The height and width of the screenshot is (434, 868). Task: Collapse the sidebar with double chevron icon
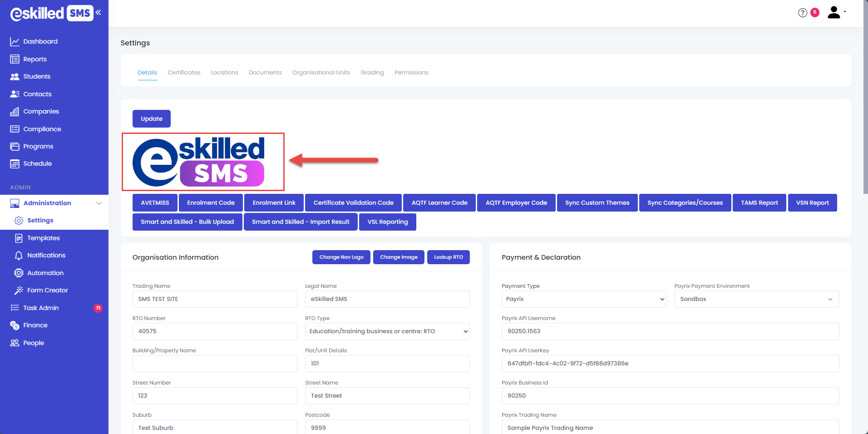[99, 13]
